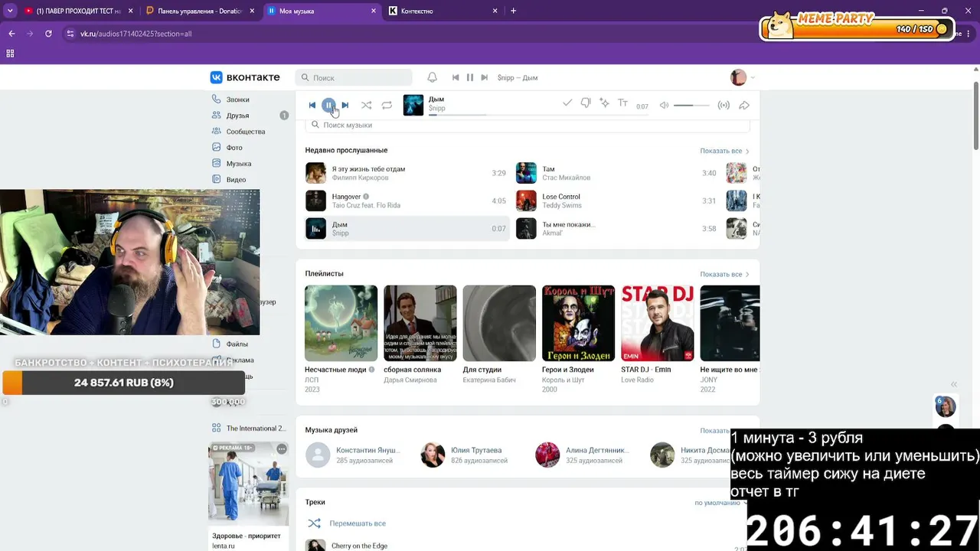The width and height of the screenshot is (980, 551).
Task: Open the Несчастные люди playlist cover
Action: [x=341, y=323]
